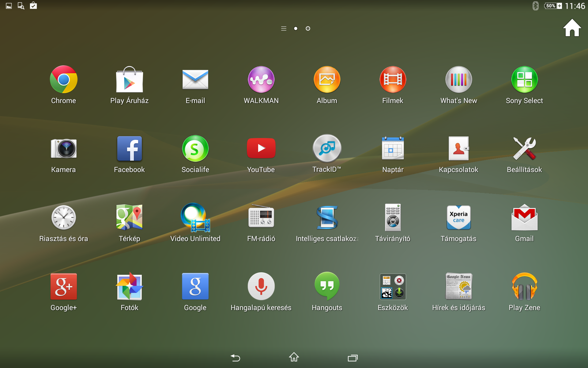
Task: Open the E-mail app
Action: pyautogui.click(x=195, y=79)
